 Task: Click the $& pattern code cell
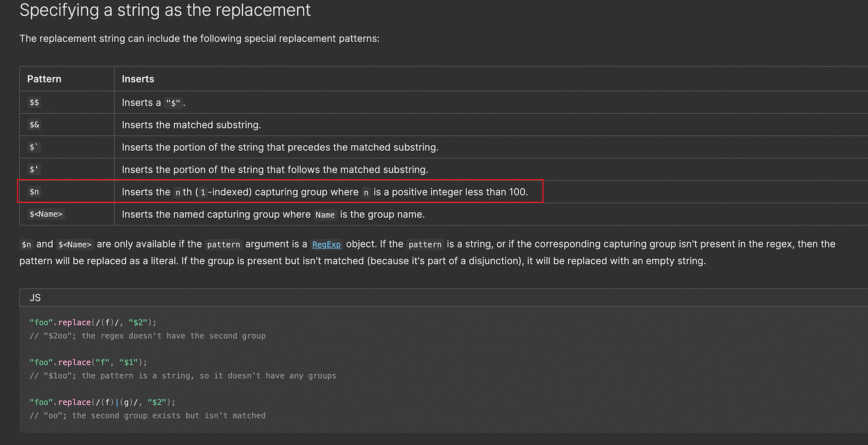click(34, 125)
